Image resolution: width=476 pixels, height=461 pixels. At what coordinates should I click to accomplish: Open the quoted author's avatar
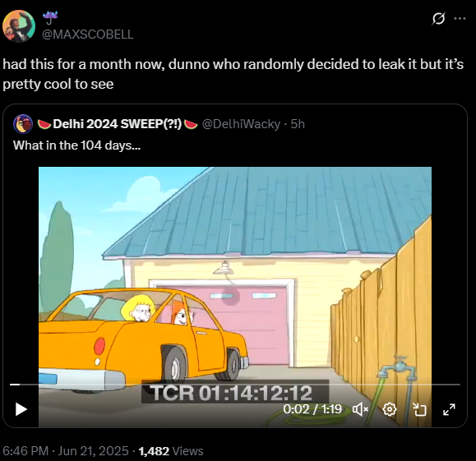pos(23,124)
